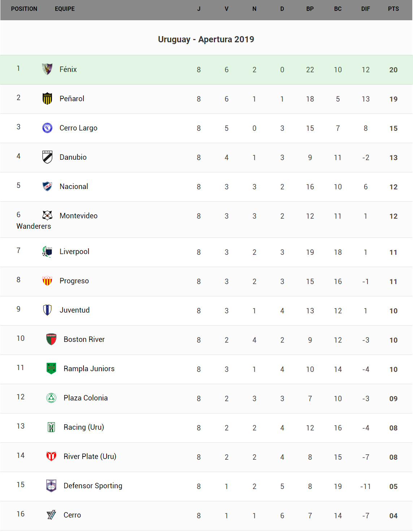The height and width of the screenshot is (532, 413).
Task: Open the Plaza Colonia team link
Action: [86, 398]
